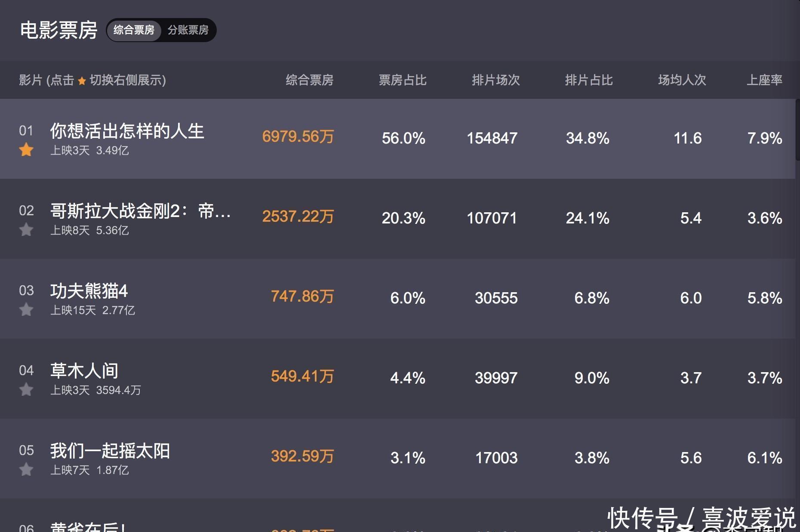This screenshot has width=800, height=532.
Task: Switch to 综合票房 toggle
Action: [x=134, y=30]
